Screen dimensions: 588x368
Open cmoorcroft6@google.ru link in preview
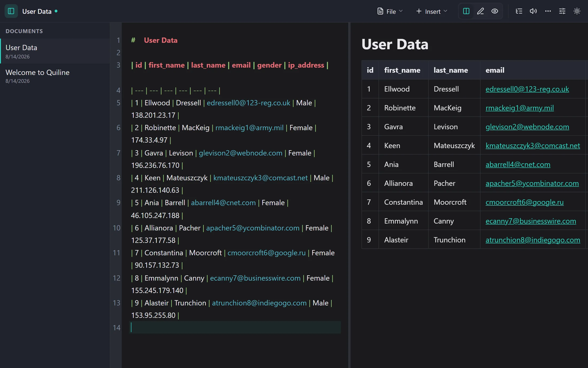click(x=524, y=202)
